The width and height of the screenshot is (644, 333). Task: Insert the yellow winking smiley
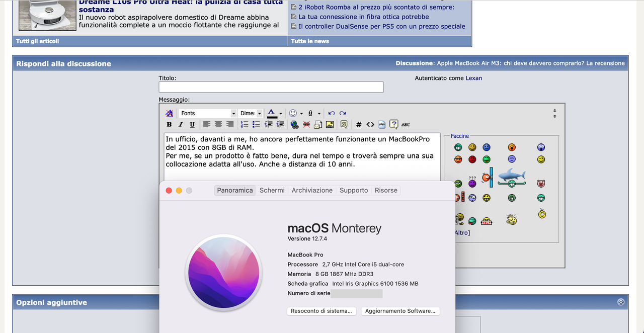541,159
